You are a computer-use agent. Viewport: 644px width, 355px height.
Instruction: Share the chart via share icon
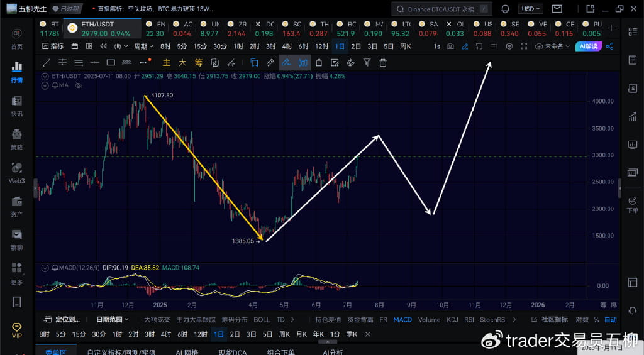(x=609, y=46)
